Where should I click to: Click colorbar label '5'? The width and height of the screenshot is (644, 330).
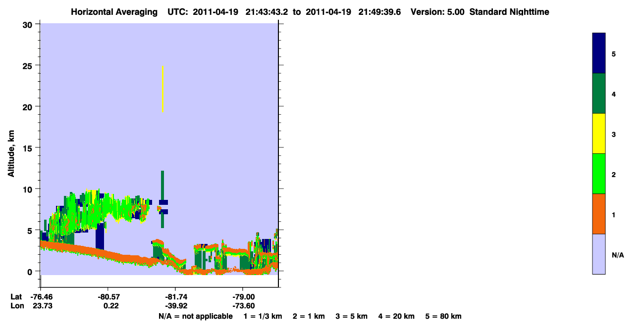pyautogui.click(x=614, y=54)
